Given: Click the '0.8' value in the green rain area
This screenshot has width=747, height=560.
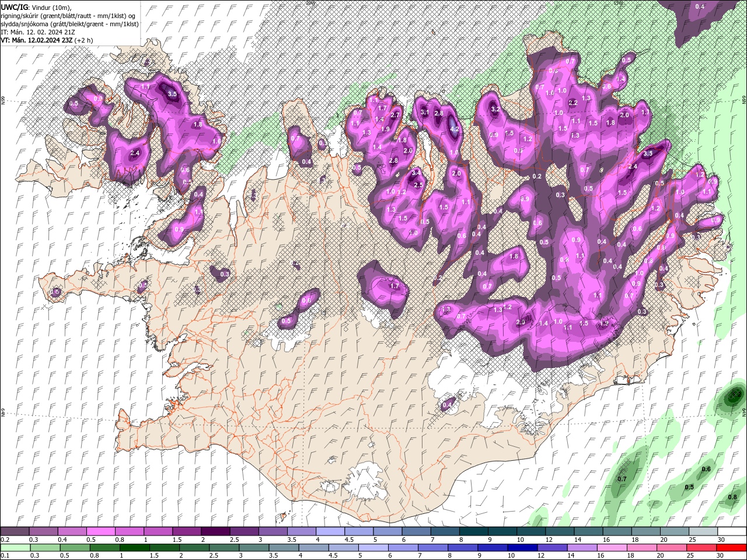Looking at the screenshot, I should [733, 497].
